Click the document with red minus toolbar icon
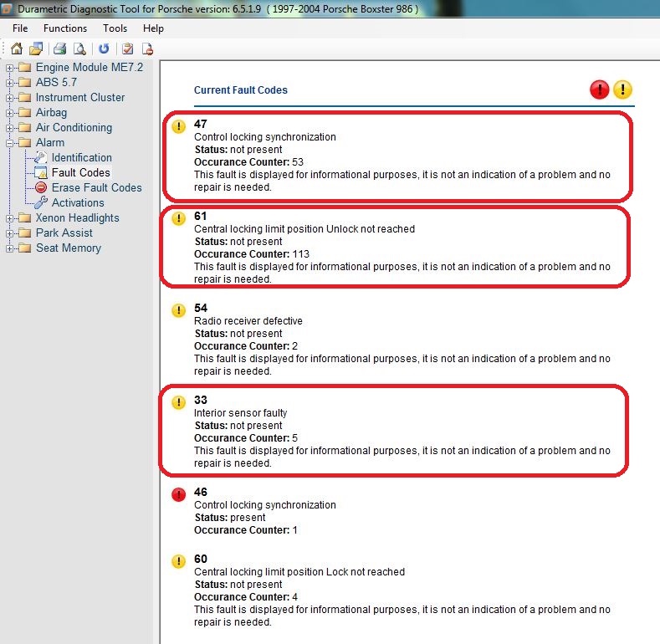Screen dimensions: 660x644 pos(146,49)
